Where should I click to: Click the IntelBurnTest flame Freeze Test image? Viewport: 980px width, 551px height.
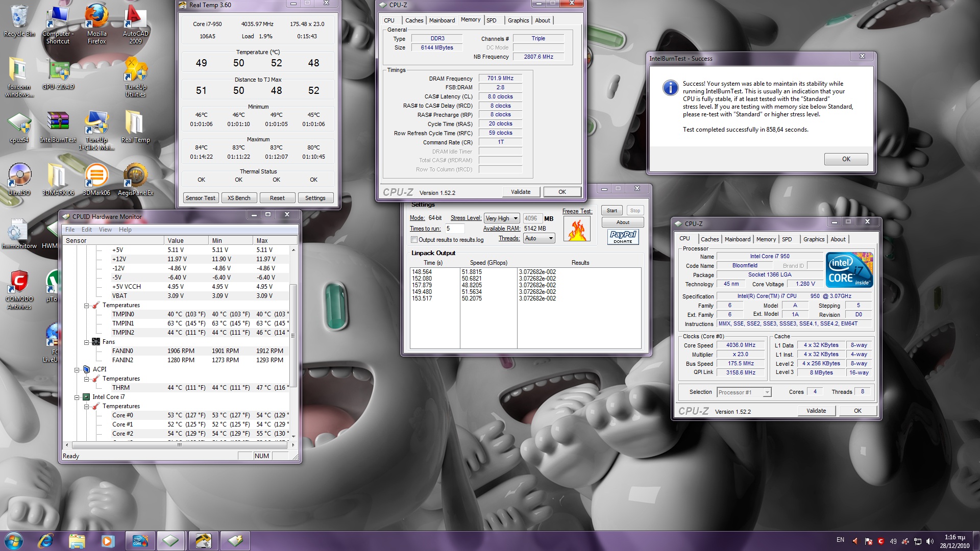pyautogui.click(x=577, y=229)
